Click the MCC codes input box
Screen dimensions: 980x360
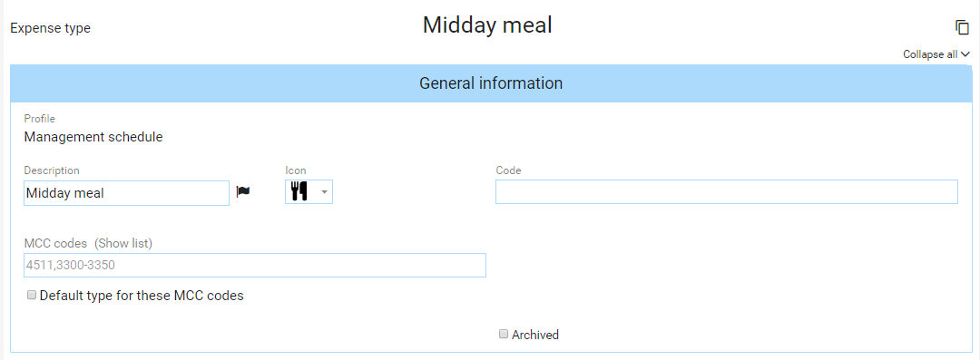click(255, 265)
